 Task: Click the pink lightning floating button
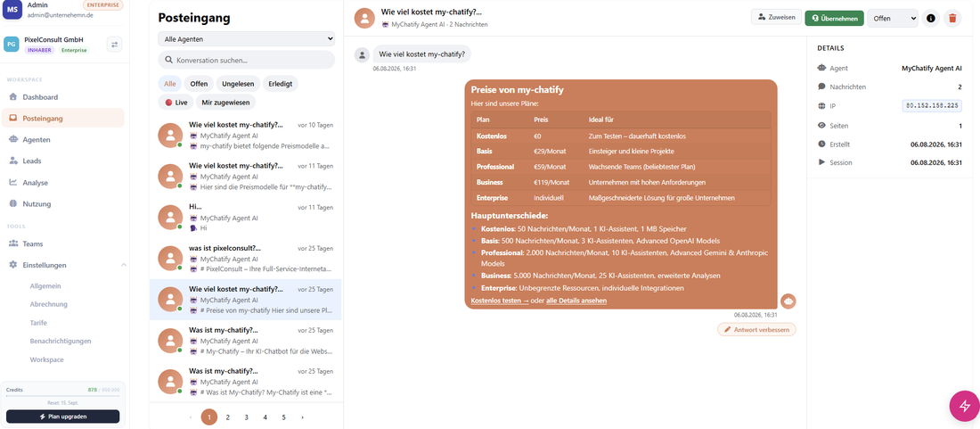(964, 405)
